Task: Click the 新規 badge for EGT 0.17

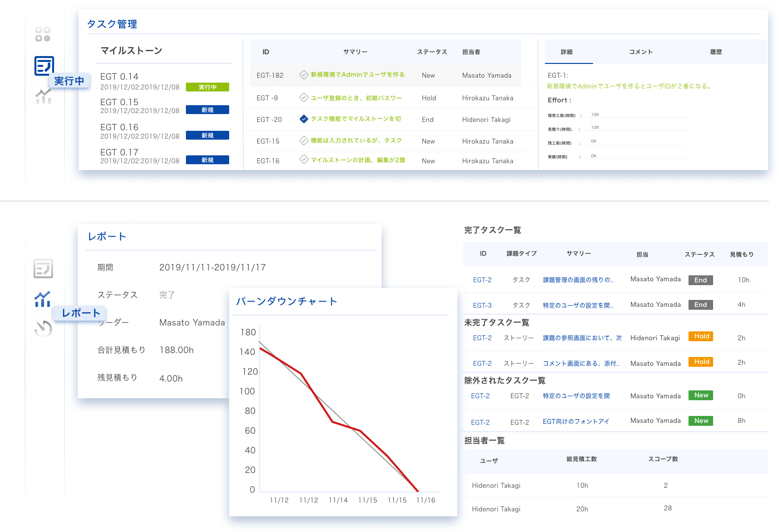Action: [x=208, y=160]
